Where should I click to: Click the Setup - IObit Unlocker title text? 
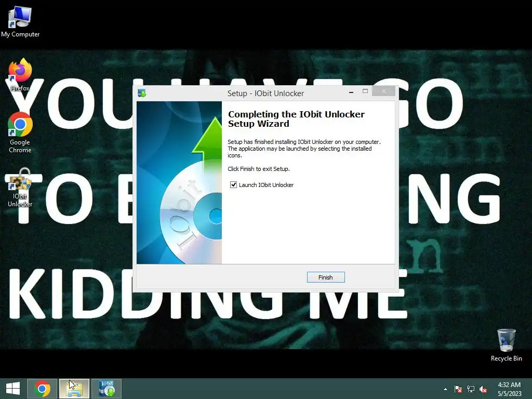(x=265, y=94)
